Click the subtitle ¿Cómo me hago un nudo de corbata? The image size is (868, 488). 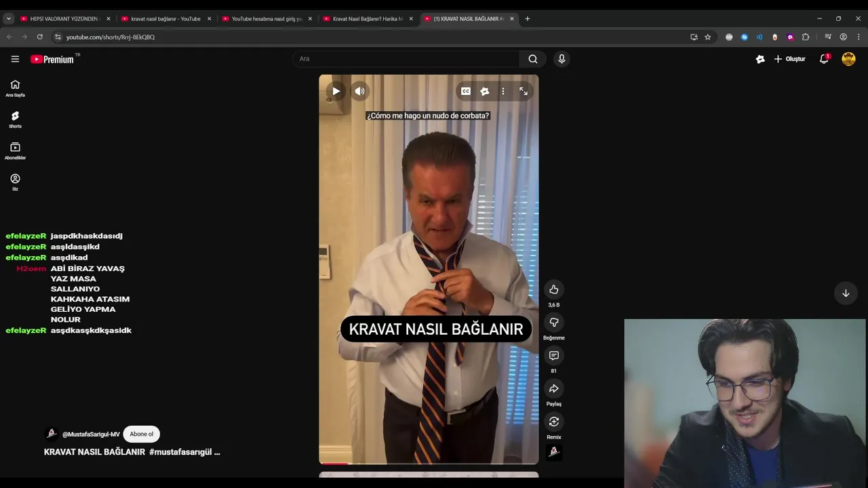point(428,116)
